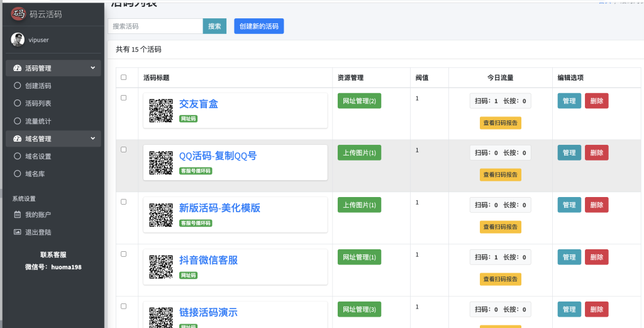Open the 新版活码-美化模版 title link
The image size is (644, 328).
tap(219, 208)
